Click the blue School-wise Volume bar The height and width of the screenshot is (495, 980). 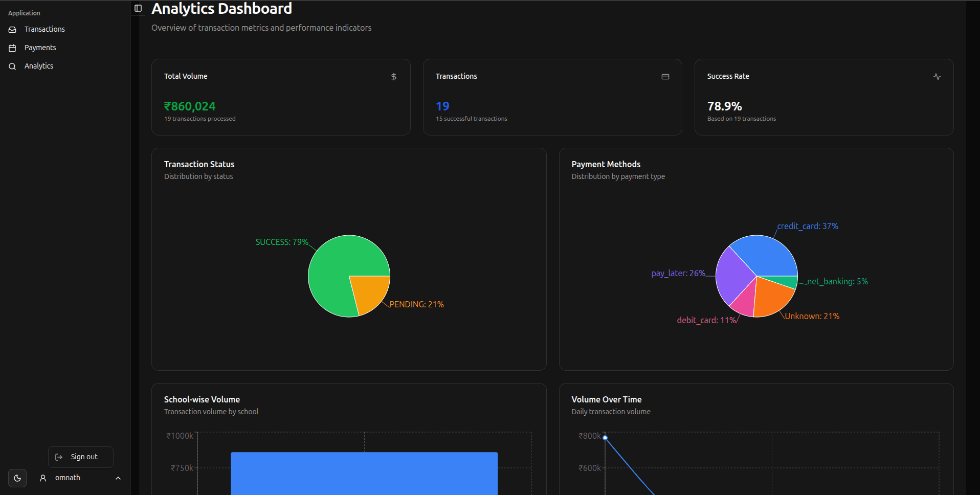click(x=364, y=473)
